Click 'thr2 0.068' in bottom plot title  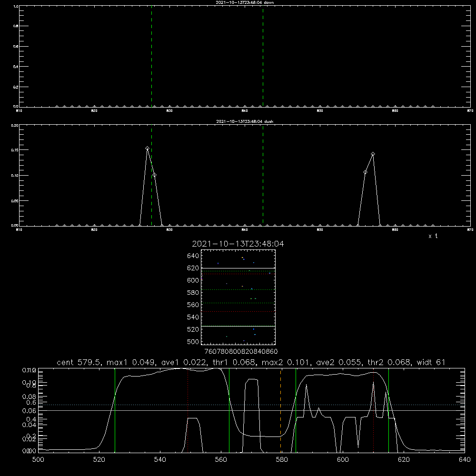click(x=389, y=362)
